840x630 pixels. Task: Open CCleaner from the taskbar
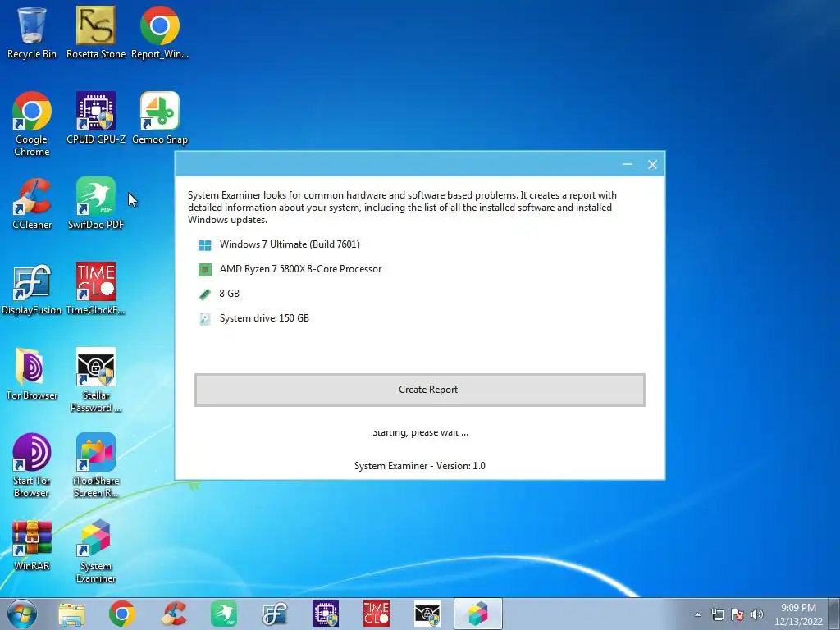[173, 614]
